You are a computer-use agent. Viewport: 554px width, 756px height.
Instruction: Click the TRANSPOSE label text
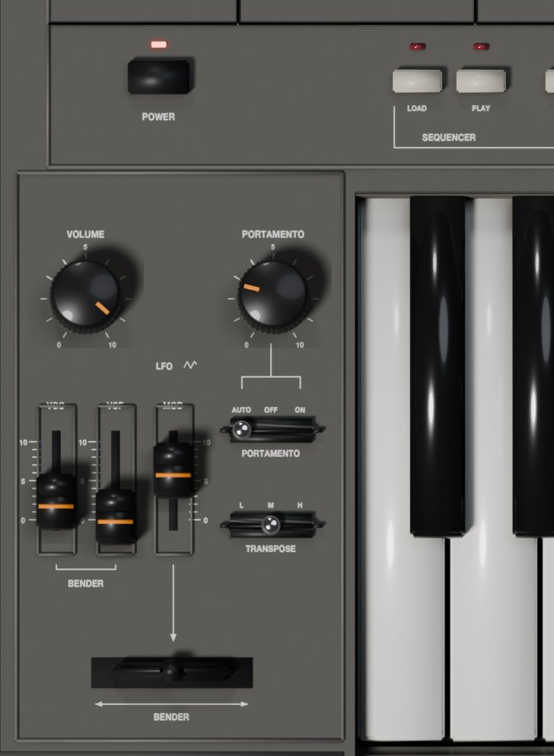(x=271, y=548)
